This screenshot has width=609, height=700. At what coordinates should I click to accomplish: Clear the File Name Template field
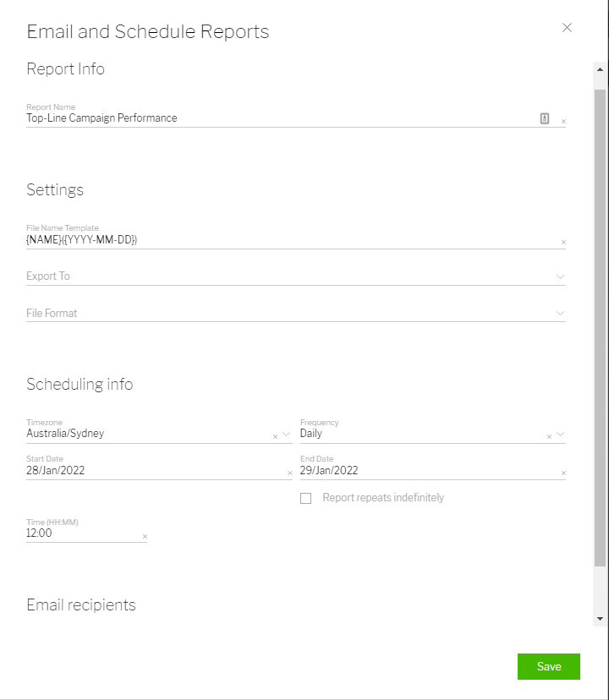pyautogui.click(x=563, y=243)
